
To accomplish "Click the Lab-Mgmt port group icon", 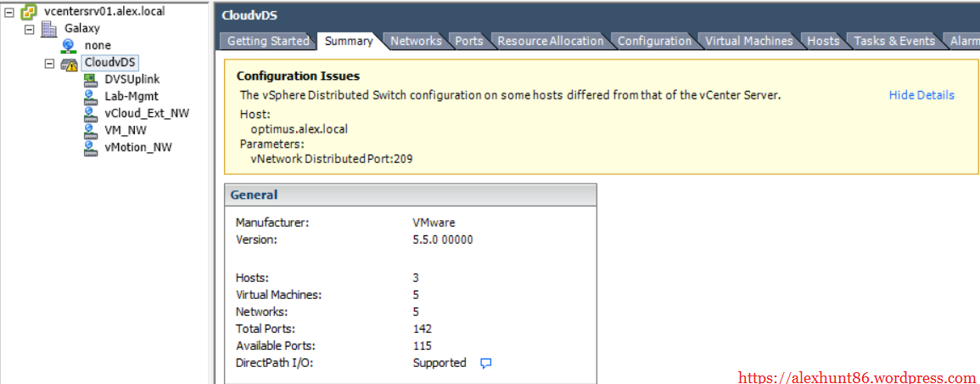I will coord(90,97).
